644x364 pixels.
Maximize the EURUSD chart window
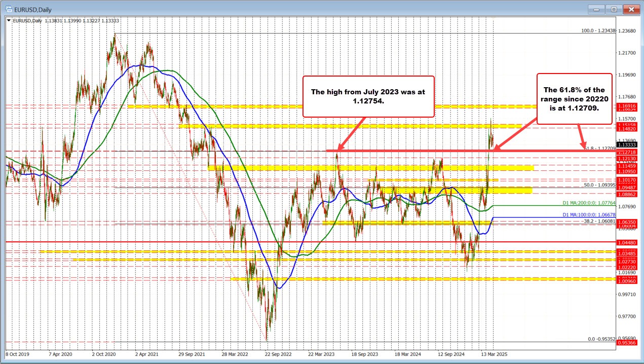click(614, 9)
